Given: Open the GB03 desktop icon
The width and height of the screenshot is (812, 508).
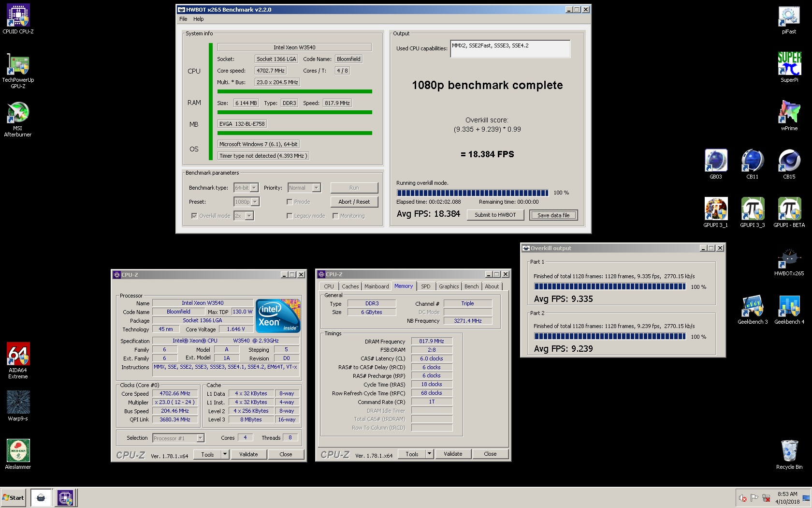Looking at the screenshot, I should click(x=716, y=164).
